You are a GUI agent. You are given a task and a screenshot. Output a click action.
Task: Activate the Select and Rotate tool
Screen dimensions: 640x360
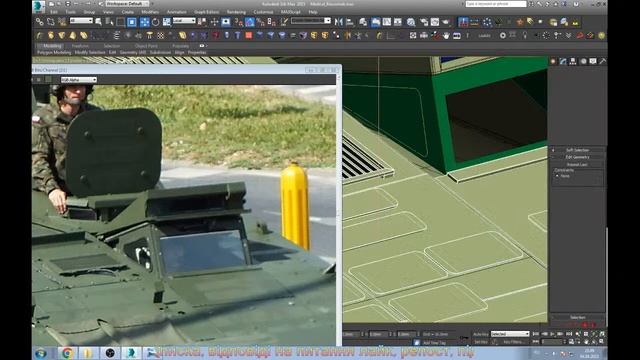point(156,22)
